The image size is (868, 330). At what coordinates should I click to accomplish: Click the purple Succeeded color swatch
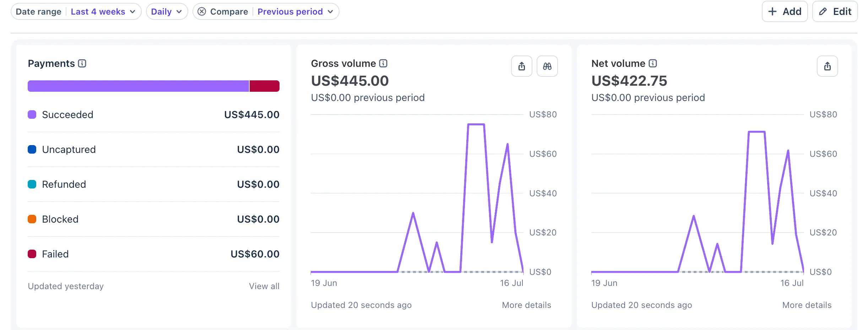pos(32,115)
